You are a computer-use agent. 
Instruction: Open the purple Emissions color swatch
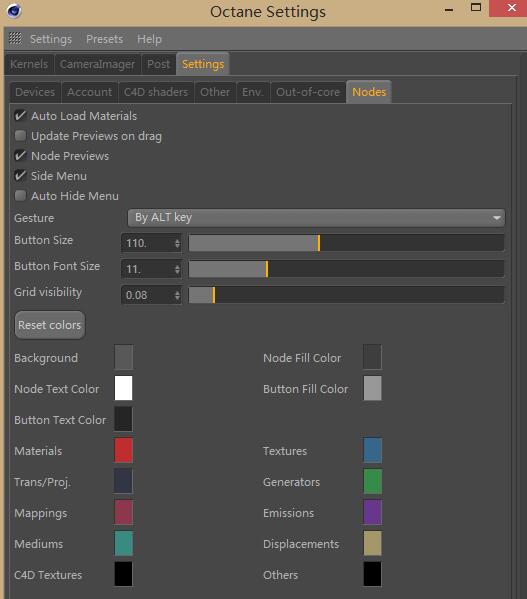click(372, 512)
